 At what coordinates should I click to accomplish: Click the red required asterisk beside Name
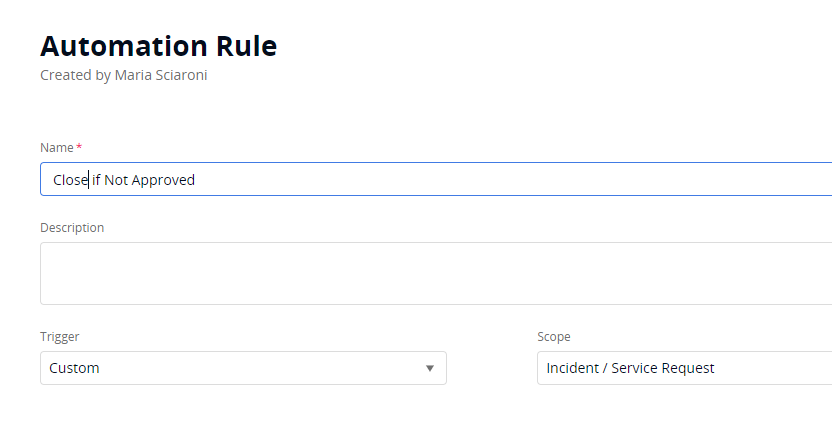click(x=79, y=147)
